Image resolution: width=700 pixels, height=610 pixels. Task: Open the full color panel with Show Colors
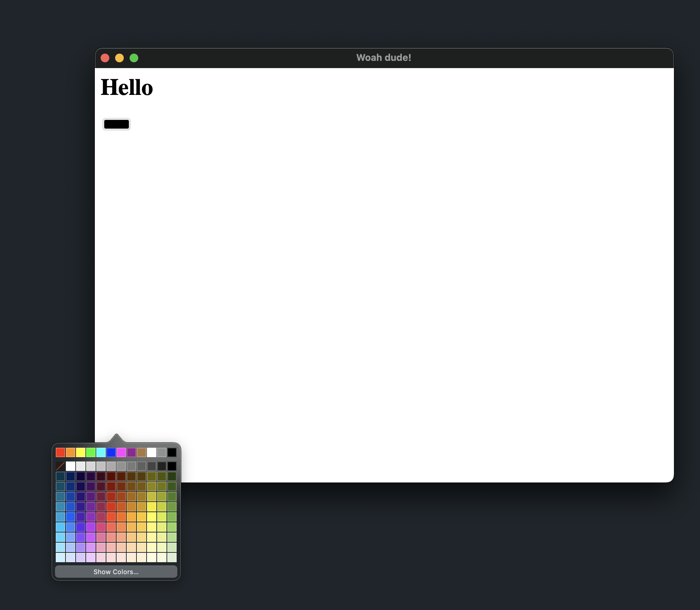[x=116, y=572]
